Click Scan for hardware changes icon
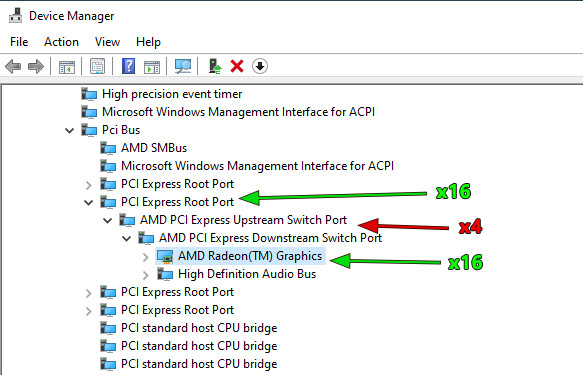This screenshot has width=583, height=375. pyautogui.click(x=183, y=67)
